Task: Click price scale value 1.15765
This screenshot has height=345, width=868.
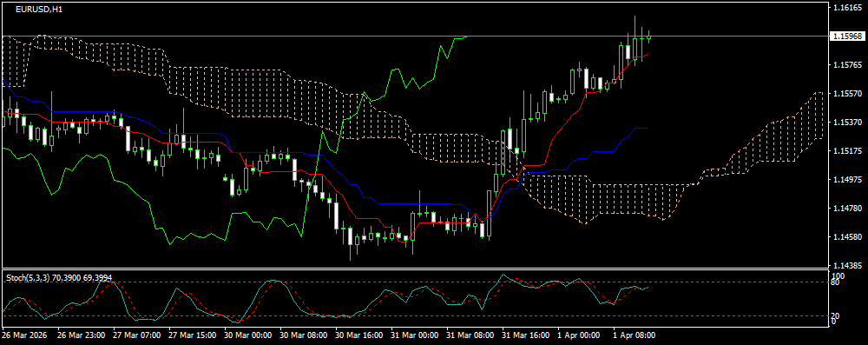Action: [846, 65]
